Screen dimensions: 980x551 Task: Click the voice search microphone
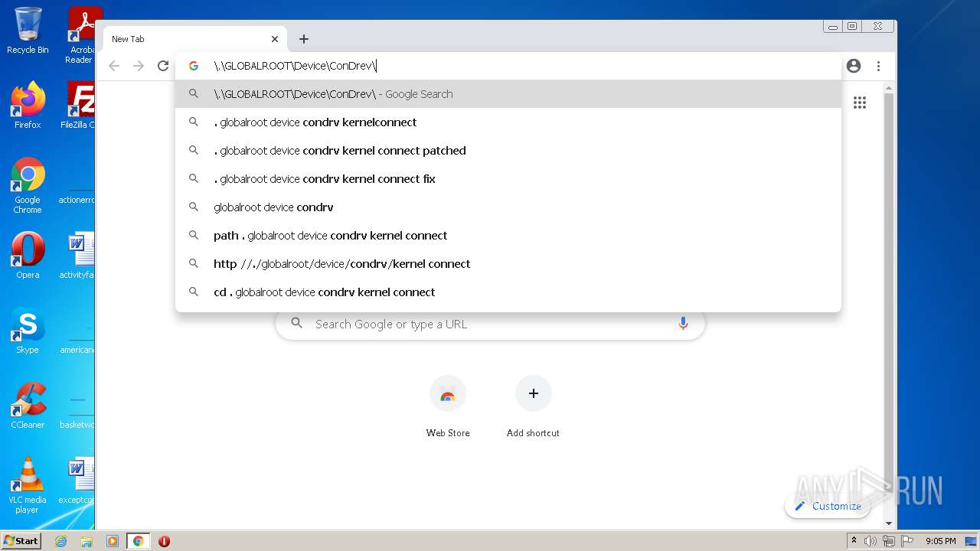tap(683, 324)
